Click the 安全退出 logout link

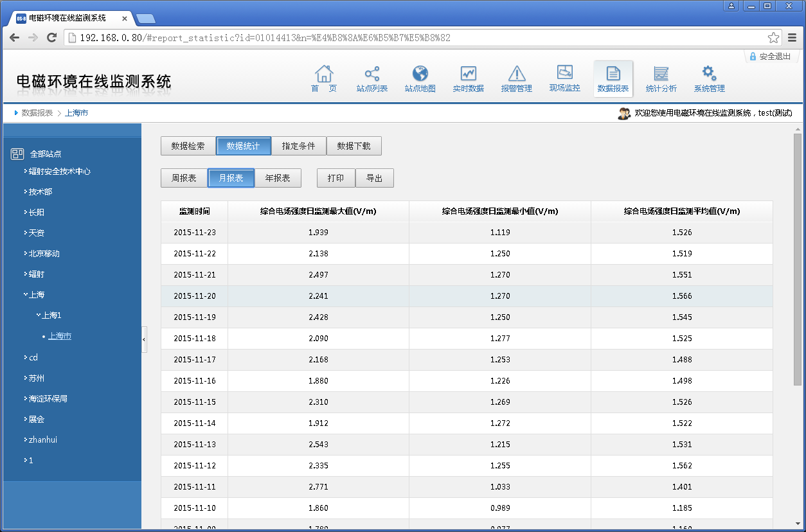pos(775,57)
